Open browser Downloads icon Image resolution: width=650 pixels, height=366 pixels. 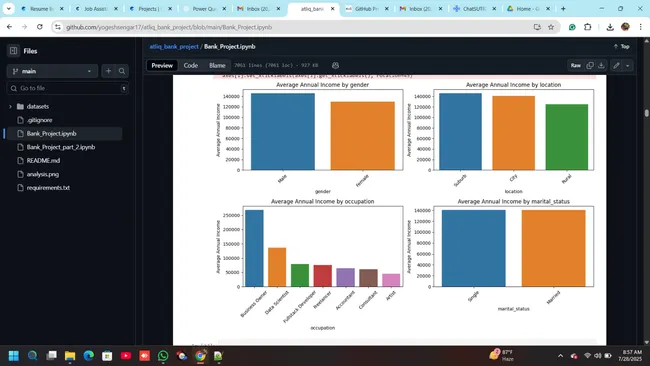click(x=610, y=27)
